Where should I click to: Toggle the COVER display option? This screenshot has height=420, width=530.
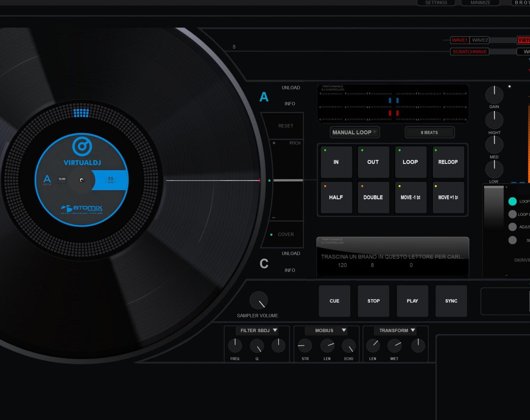(x=286, y=234)
